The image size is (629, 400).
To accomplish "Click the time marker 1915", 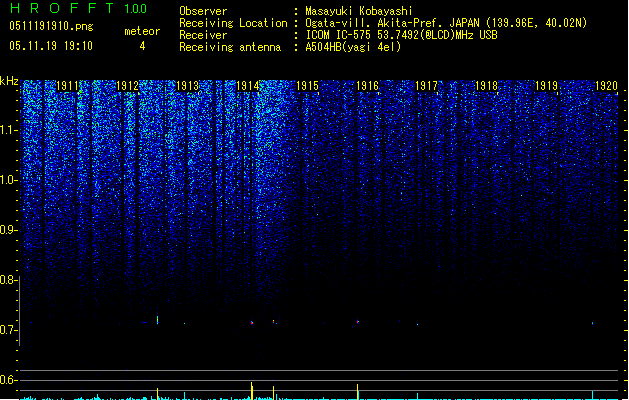I will (307, 86).
